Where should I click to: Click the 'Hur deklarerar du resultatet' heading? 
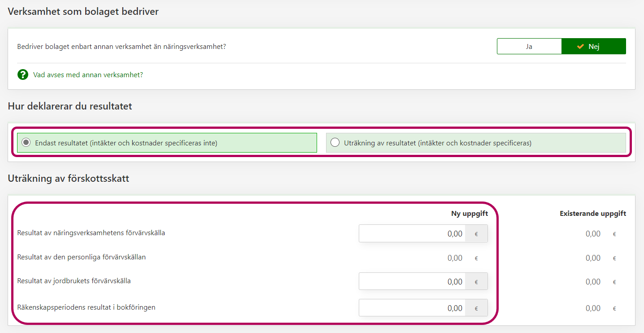[70, 106]
